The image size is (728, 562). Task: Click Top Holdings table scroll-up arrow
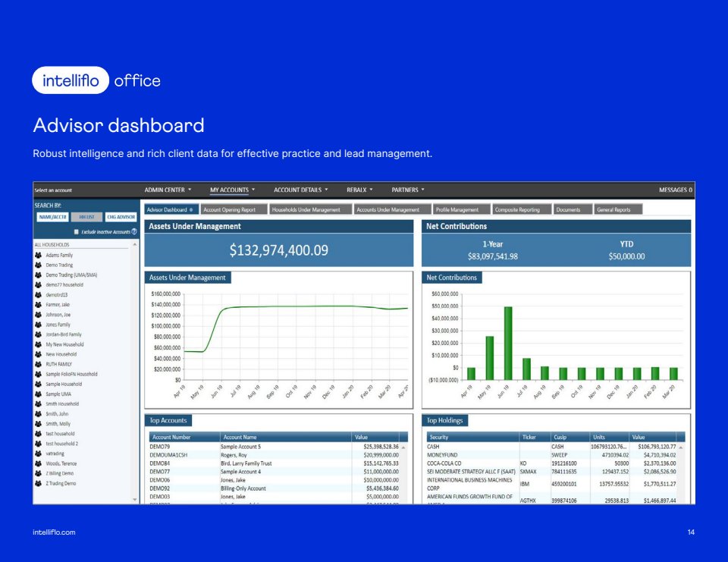pos(681,447)
